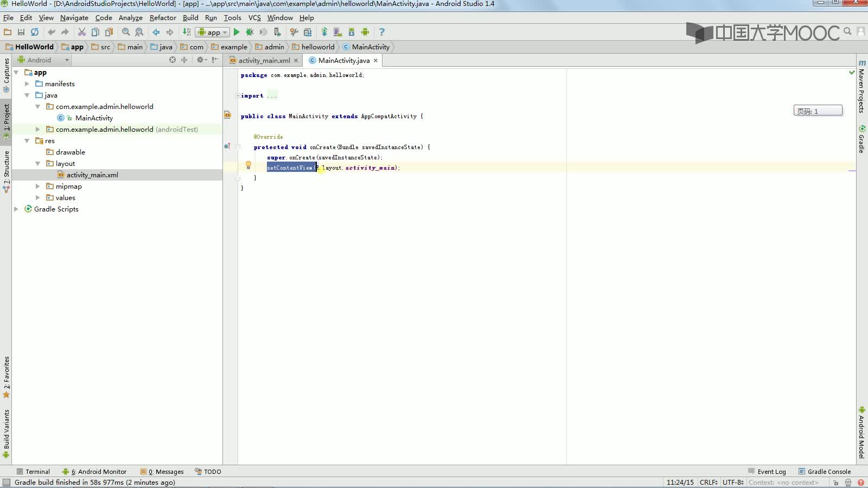Viewport: 868px width, 488px height.
Task: Click the yellow lightbulb intention icon
Action: [x=248, y=165]
